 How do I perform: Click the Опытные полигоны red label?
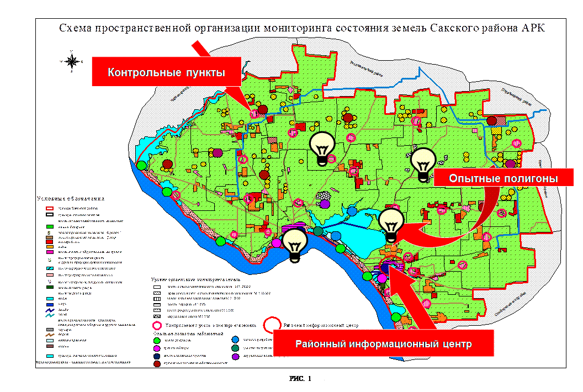tap(503, 179)
